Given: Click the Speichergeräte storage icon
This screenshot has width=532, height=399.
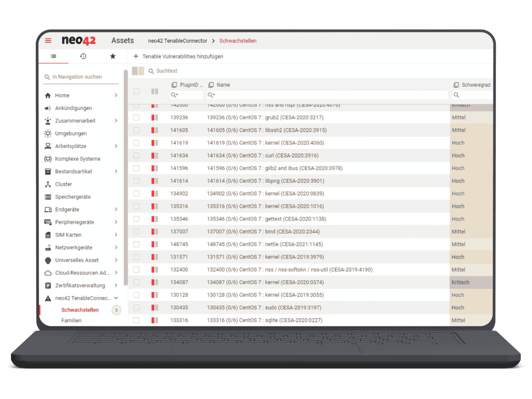Looking at the screenshot, I should click(48, 197).
